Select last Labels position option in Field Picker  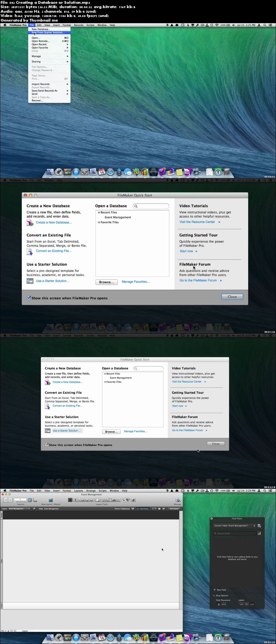[x=252, y=604]
